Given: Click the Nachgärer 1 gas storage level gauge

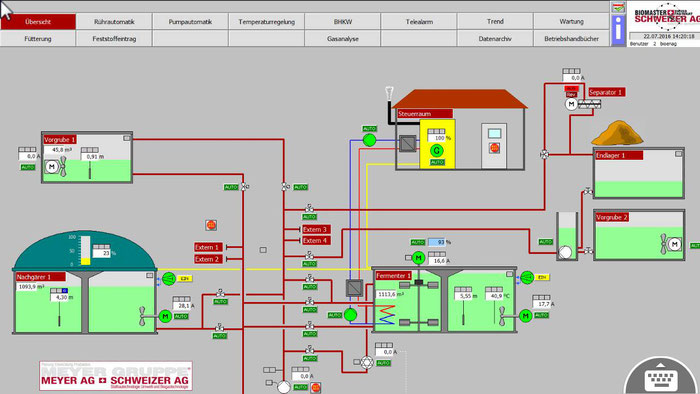Looking at the screenshot, I should click(85, 250).
